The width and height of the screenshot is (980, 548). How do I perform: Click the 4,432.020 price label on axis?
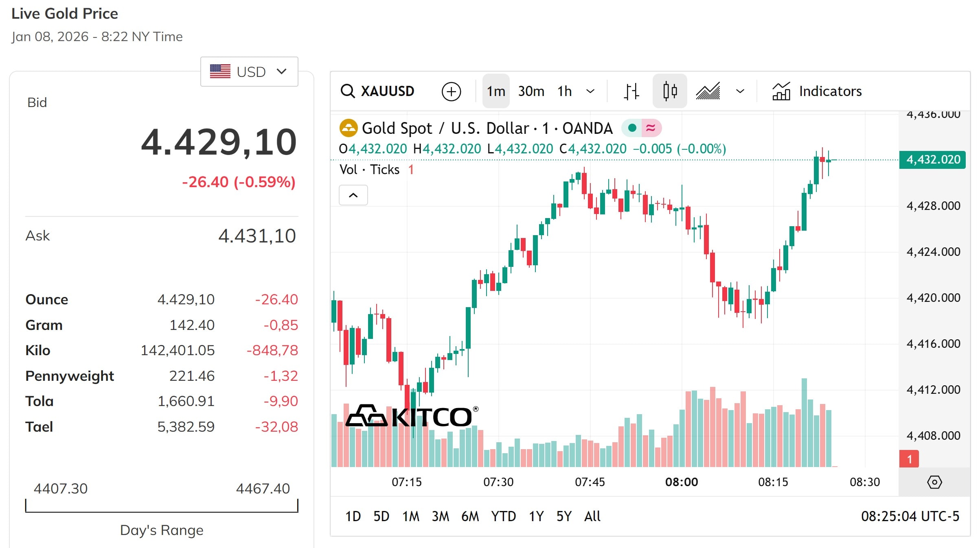tap(932, 160)
